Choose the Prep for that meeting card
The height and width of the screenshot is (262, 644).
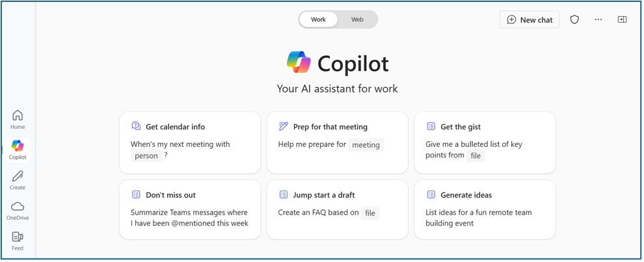click(337, 142)
